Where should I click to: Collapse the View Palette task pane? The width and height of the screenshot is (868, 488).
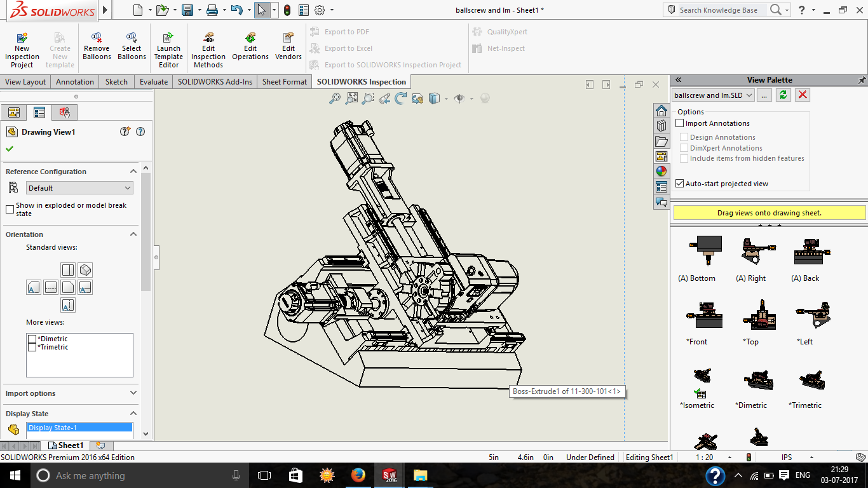pos(678,80)
